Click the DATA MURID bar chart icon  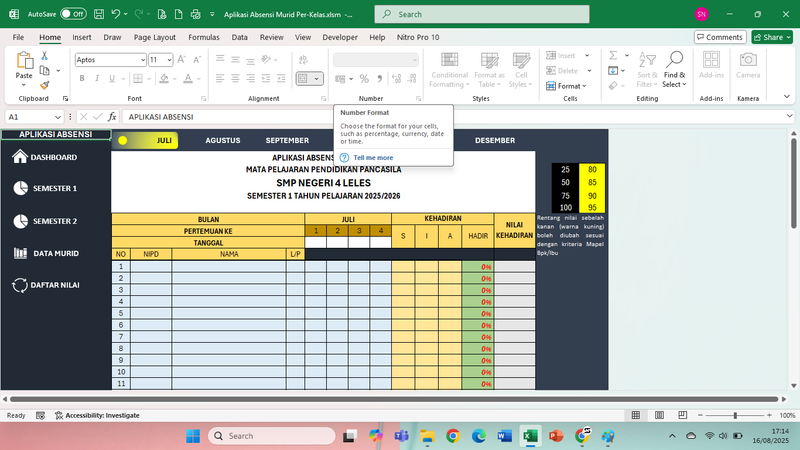[x=20, y=253]
